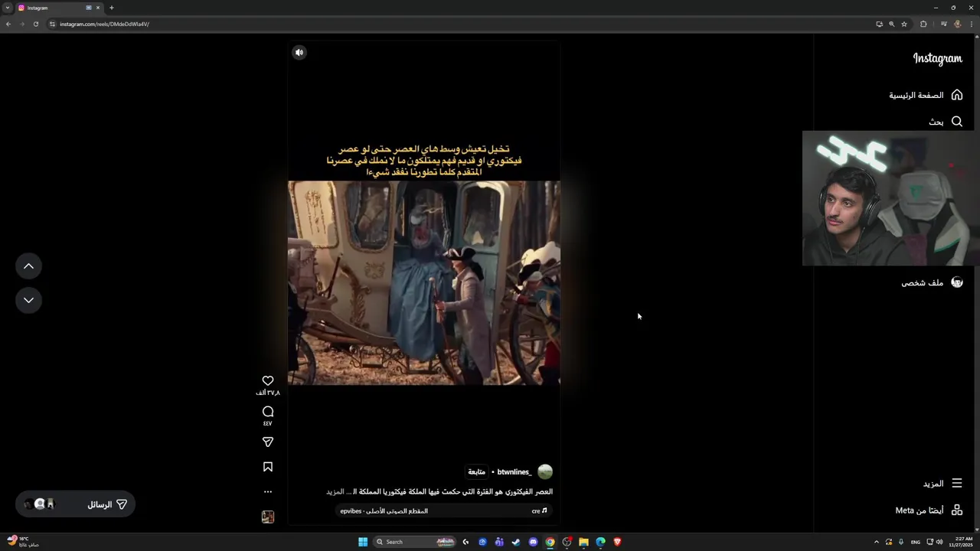980x551 pixels.
Task: Open Also from Meta (أيضًا من Meta)
Action: tap(929, 510)
